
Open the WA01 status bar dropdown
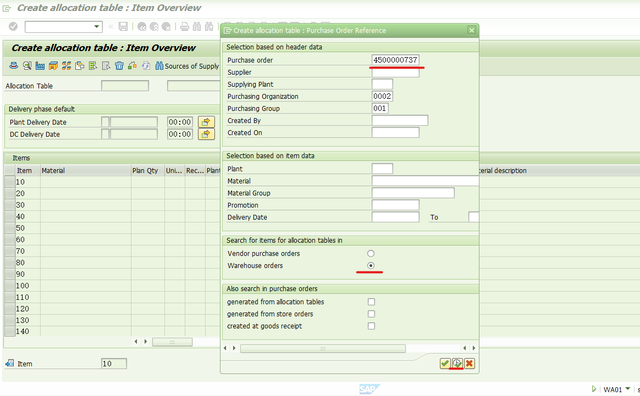[627, 389]
